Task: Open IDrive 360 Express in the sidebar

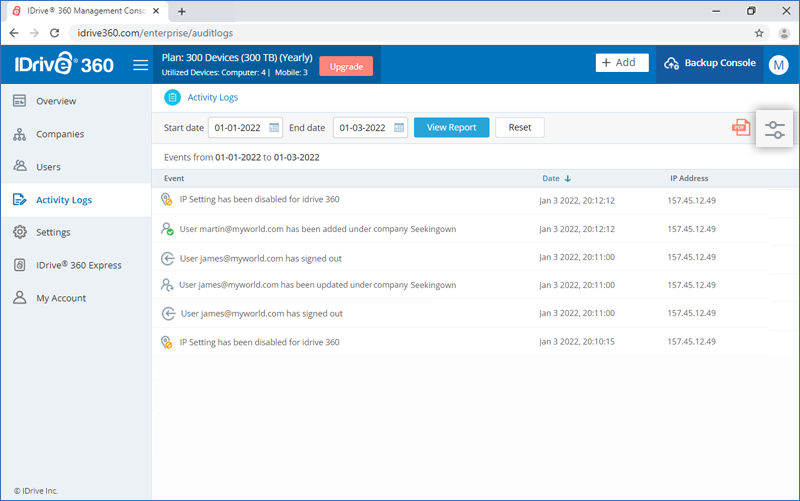Action: (77, 265)
